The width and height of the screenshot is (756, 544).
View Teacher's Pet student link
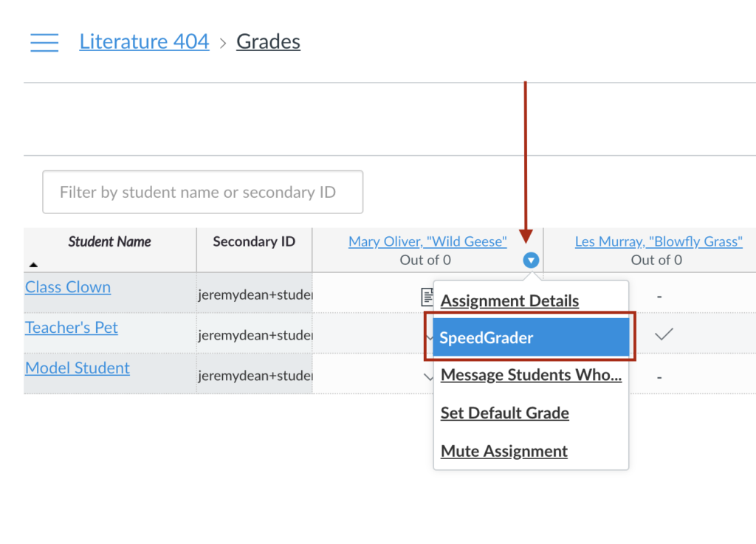pos(71,327)
